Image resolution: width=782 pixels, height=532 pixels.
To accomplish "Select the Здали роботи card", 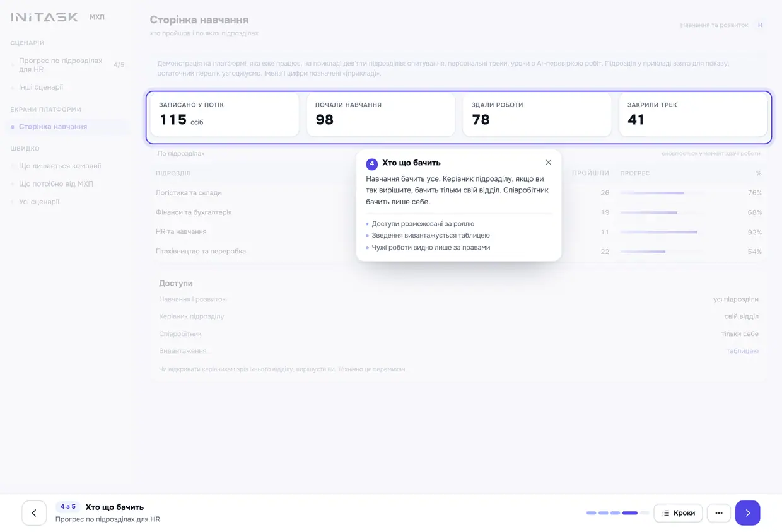I will pyautogui.click(x=537, y=114).
